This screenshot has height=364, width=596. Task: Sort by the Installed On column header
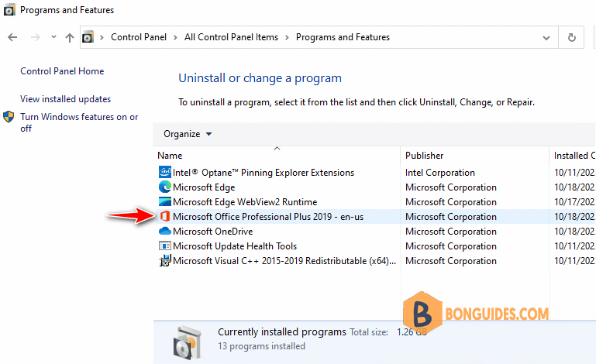(x=573, y=156)
